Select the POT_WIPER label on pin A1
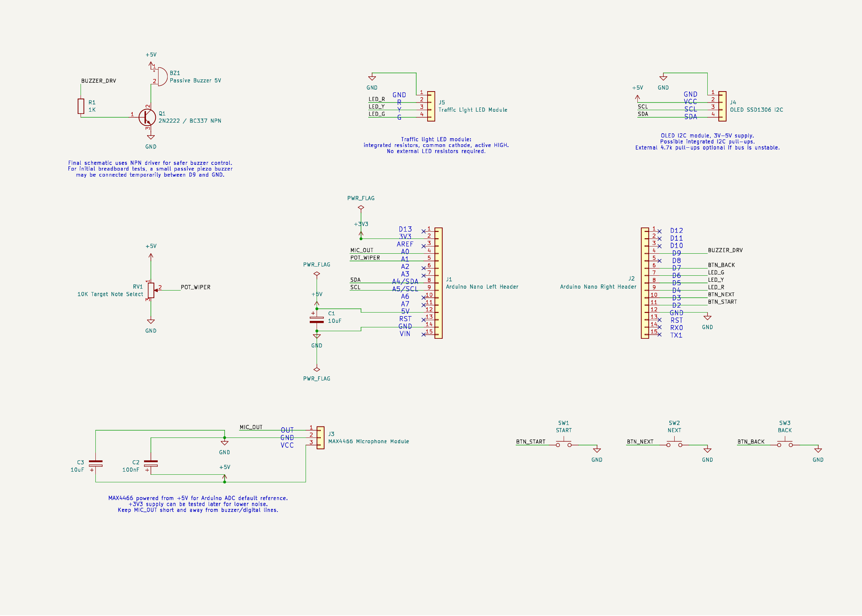Image resolution: width=862 pixels, height=616 pixels. [x=365, y=257]
